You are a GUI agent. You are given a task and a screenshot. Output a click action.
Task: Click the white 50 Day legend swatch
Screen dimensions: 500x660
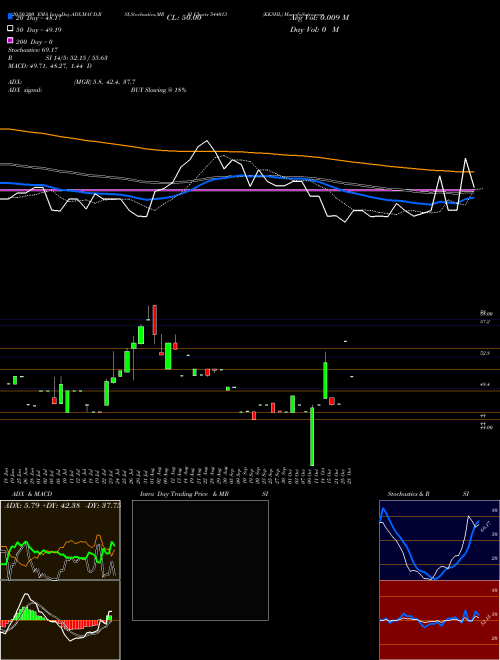click(10, 29)
